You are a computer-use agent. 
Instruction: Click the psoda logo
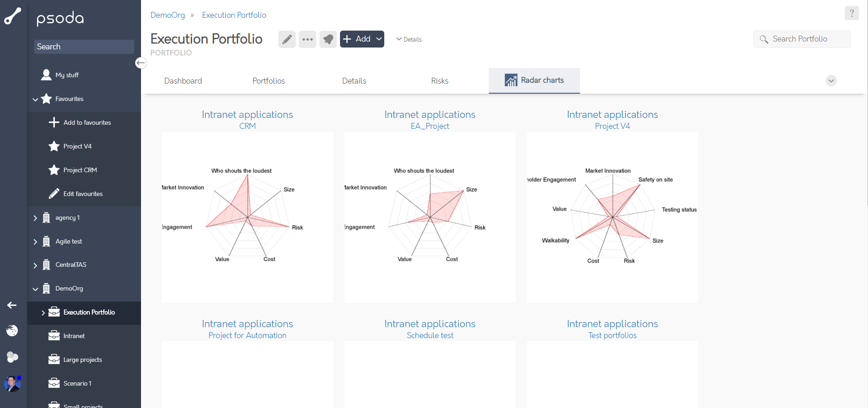coord(60,18)
